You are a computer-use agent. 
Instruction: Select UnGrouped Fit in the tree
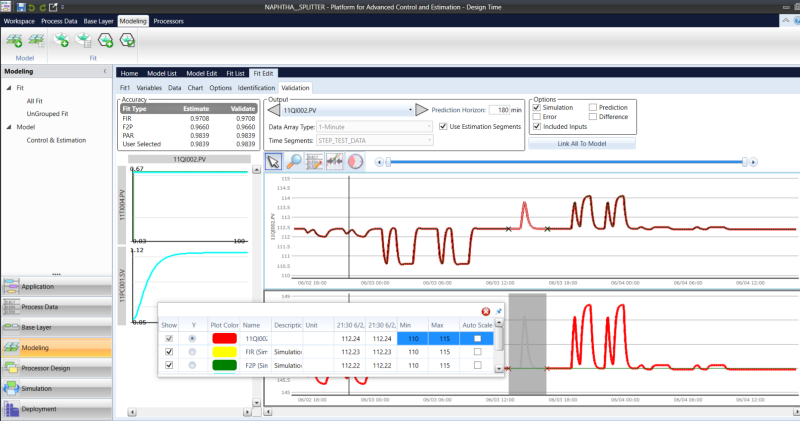[x=47, y=114]
